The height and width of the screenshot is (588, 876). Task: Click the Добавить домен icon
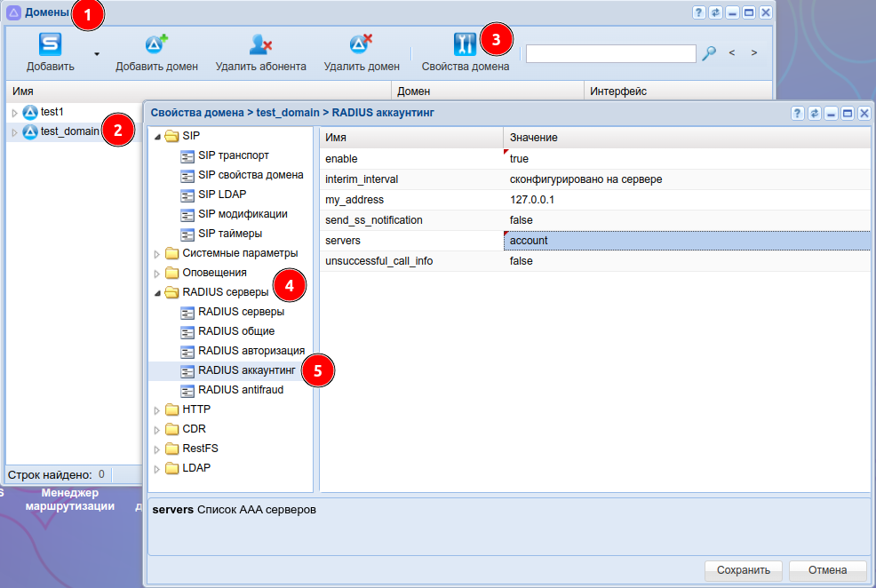tap(156, 45)
